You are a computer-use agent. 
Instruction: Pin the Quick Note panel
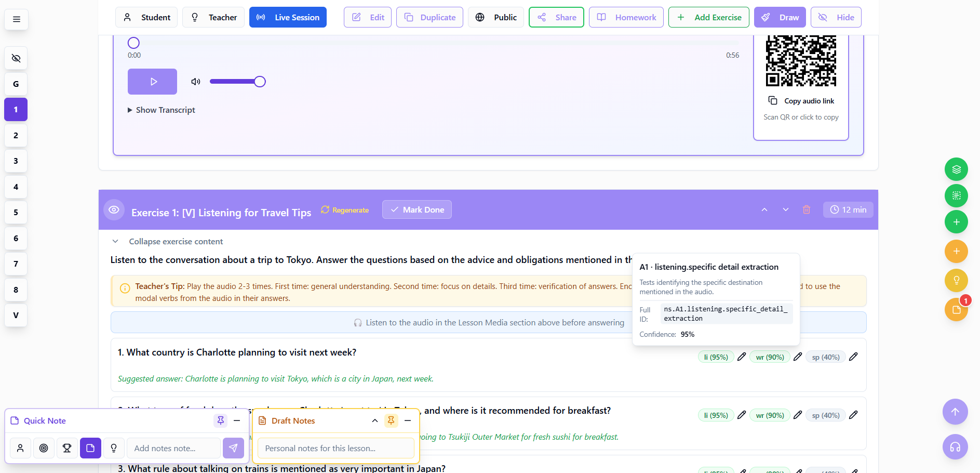coord(221,421)
